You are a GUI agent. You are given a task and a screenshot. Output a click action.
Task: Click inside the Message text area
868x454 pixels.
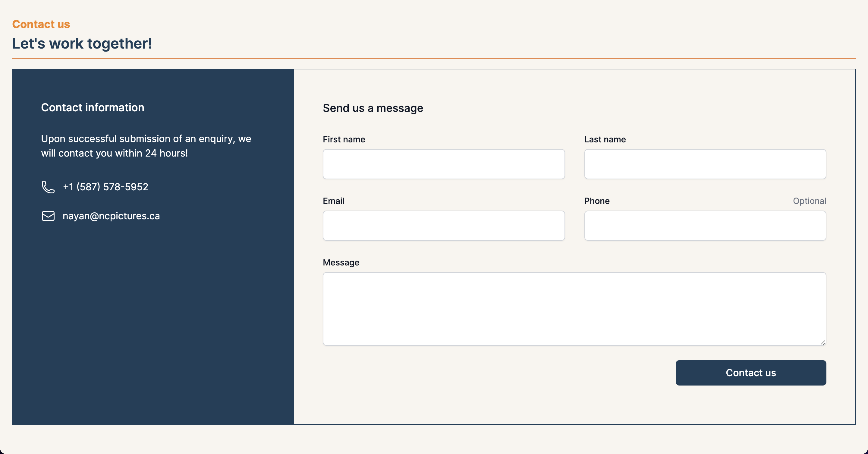pos(574,309)
